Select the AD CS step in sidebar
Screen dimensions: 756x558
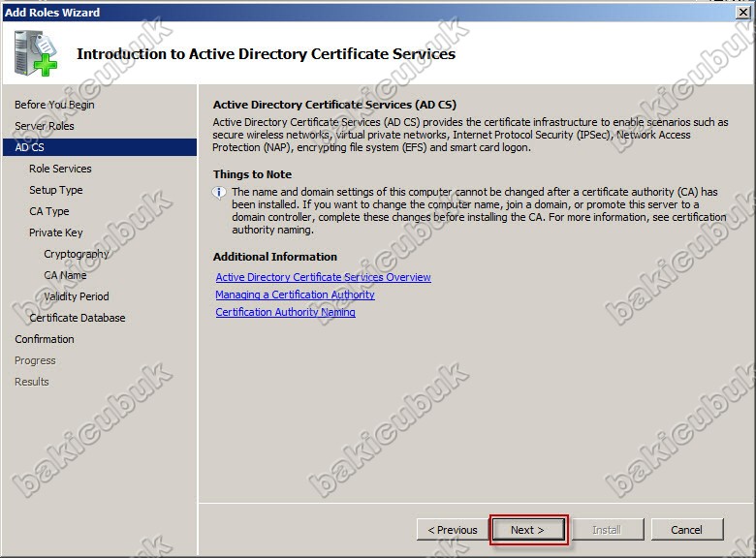30,147
